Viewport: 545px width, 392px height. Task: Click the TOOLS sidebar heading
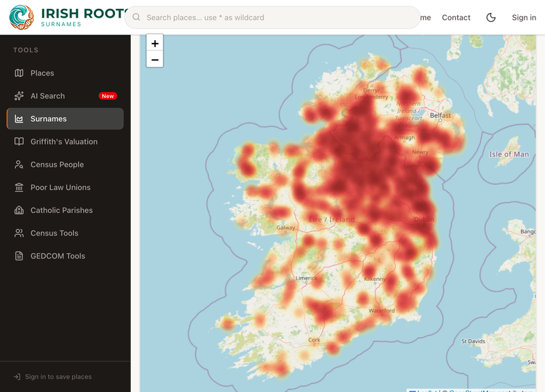click(x=26, y=50)
